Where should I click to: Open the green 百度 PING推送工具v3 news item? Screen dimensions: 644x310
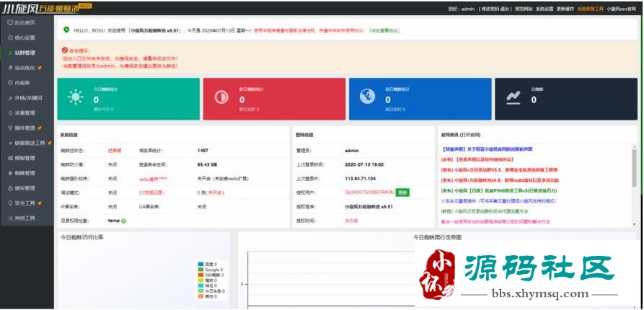coord(498,191)
